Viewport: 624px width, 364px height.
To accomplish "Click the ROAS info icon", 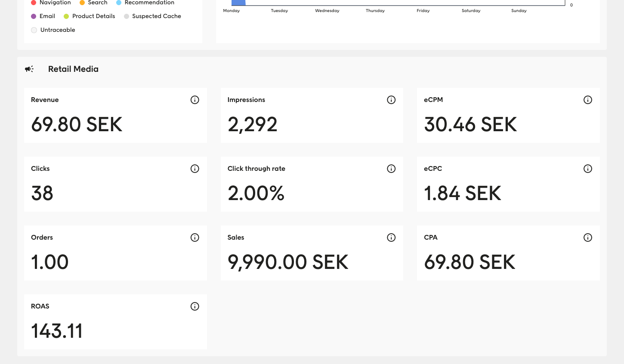I will tap(195, 306).
